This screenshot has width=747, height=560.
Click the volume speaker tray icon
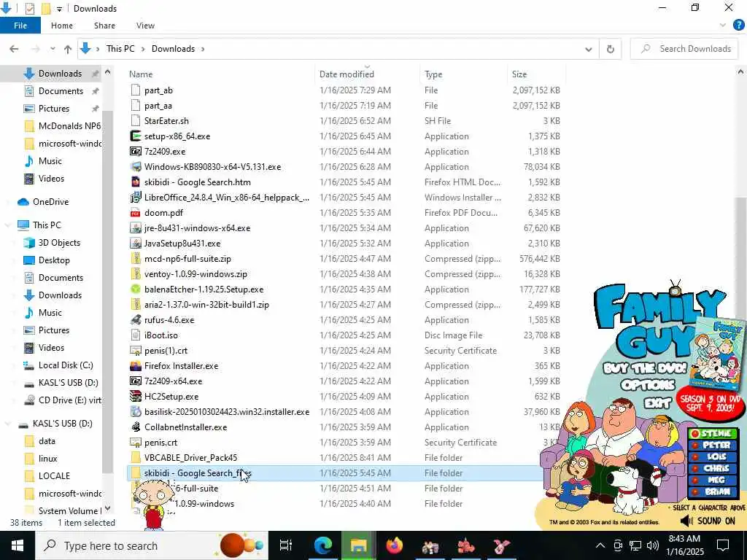coord(653,545)
